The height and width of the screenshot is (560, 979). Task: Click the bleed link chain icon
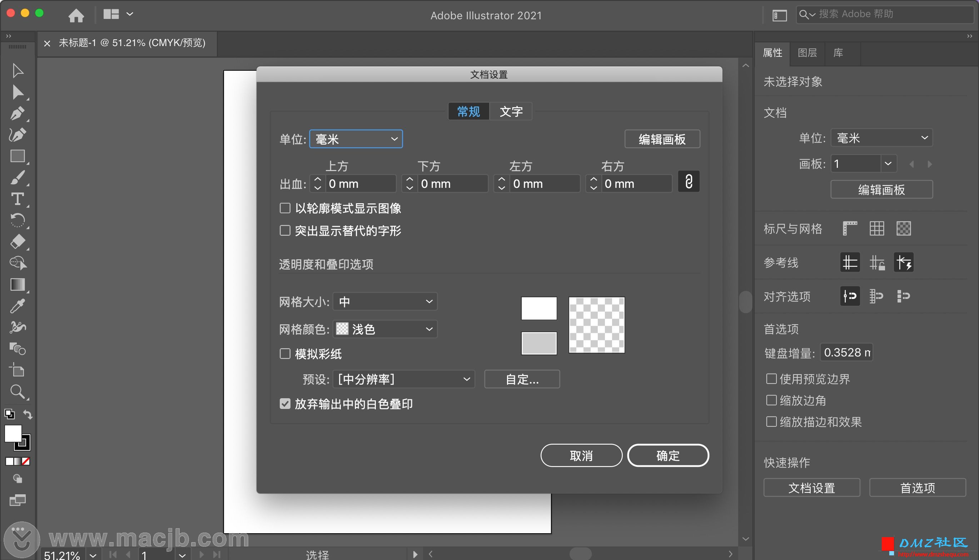tap(689, 181)
